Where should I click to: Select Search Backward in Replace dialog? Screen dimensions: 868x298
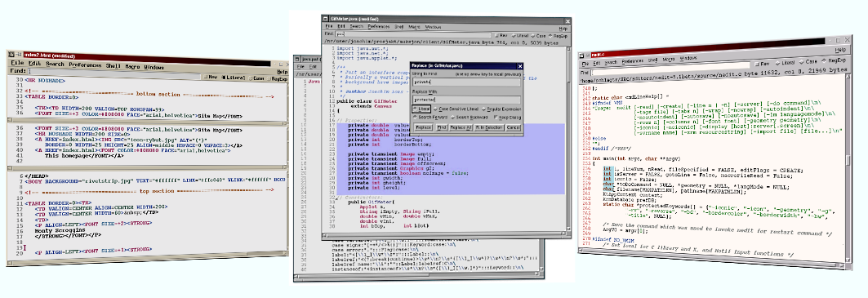tap(470, 118)
